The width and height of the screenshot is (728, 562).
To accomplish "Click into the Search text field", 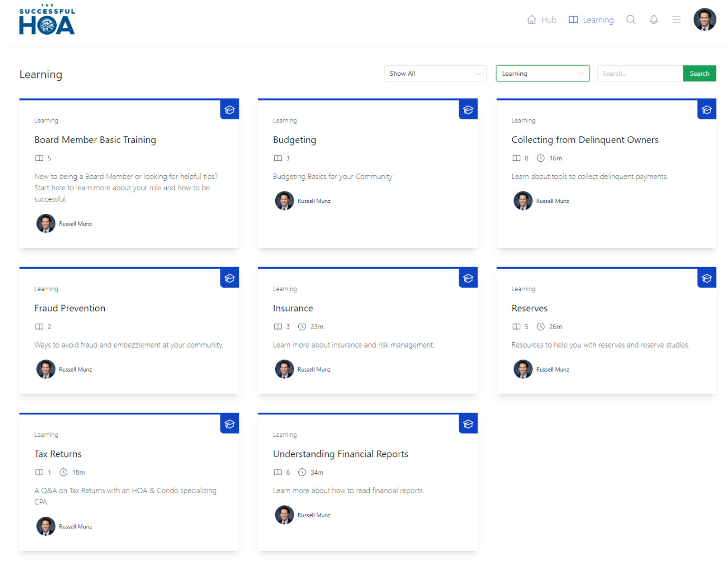I will point(639,74).
